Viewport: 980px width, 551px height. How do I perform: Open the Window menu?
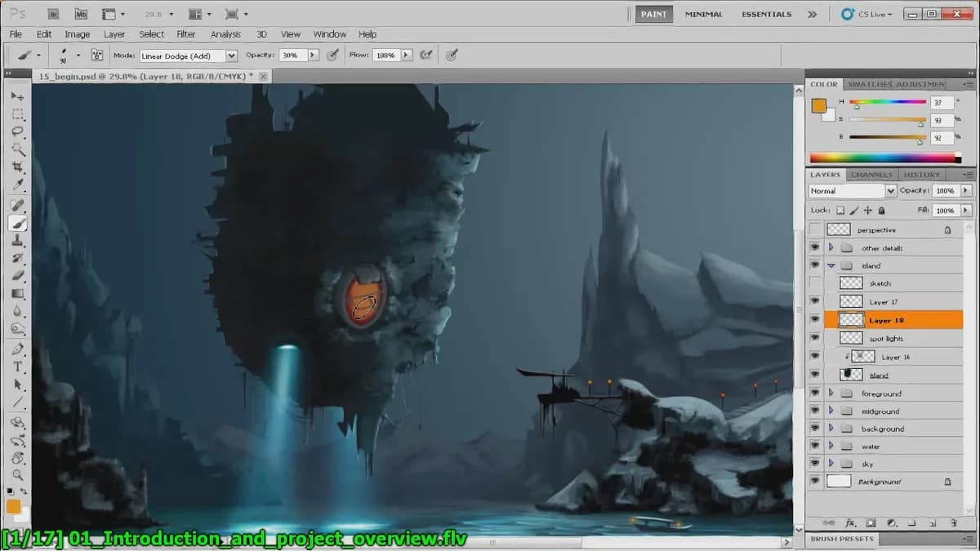[x=330, y=34]
